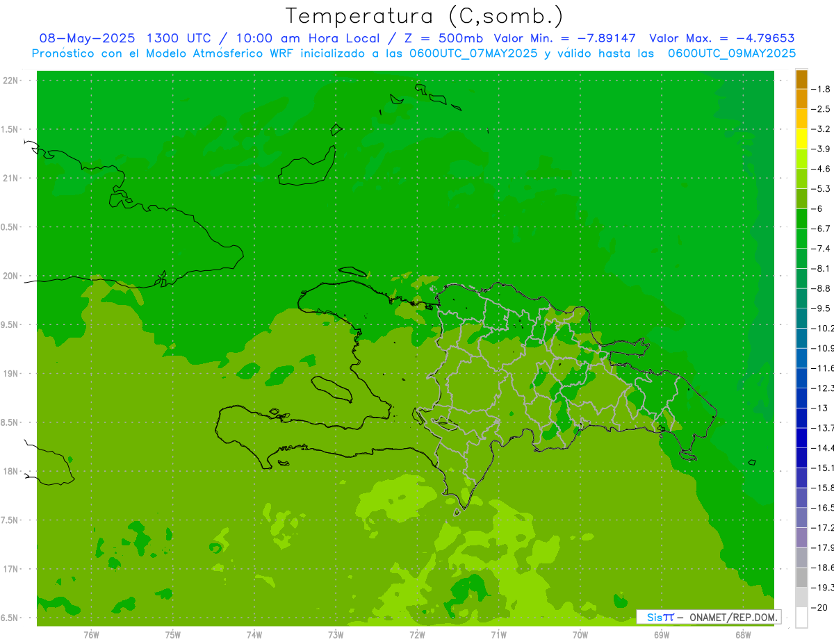Click the -9.5 colorbar label
This screenshot has height=644, width=834.
[820, 308]
